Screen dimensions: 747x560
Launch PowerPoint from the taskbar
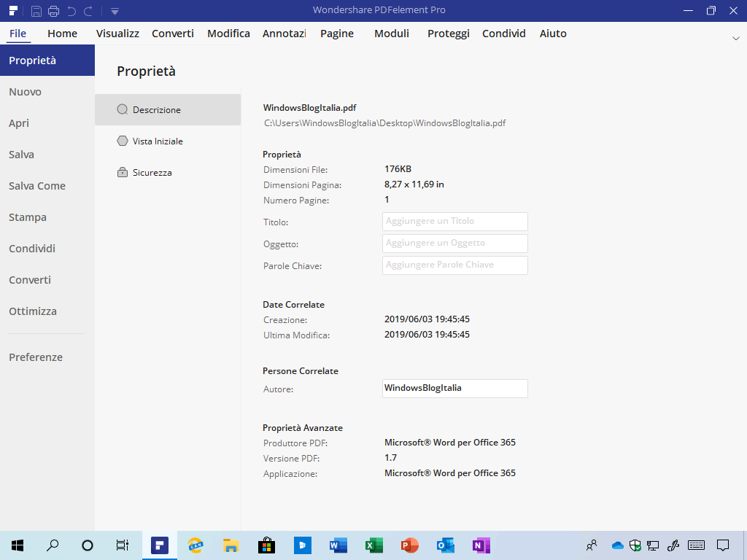click(x=410, y=545)
